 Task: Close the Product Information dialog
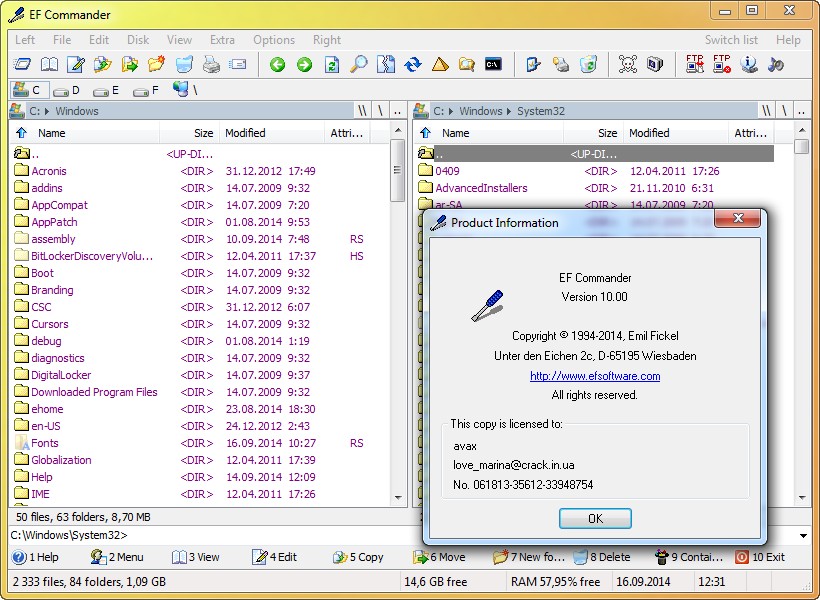pos(737,218)
